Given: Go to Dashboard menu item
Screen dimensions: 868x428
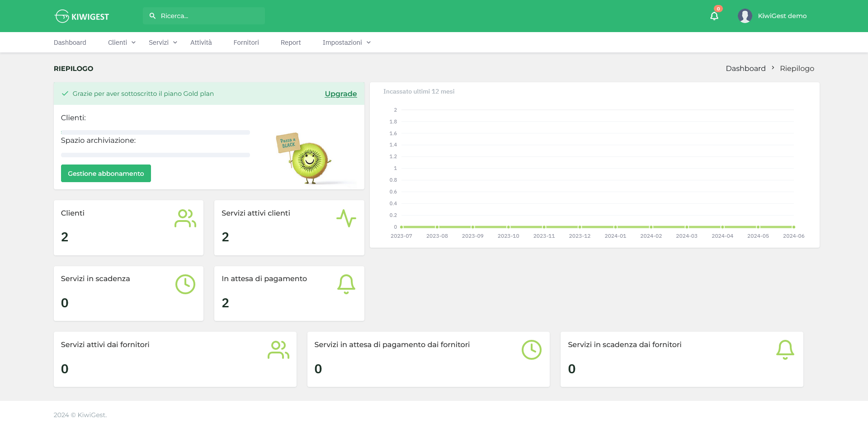Looking at the screenshot, I should (x=70, y=42).
